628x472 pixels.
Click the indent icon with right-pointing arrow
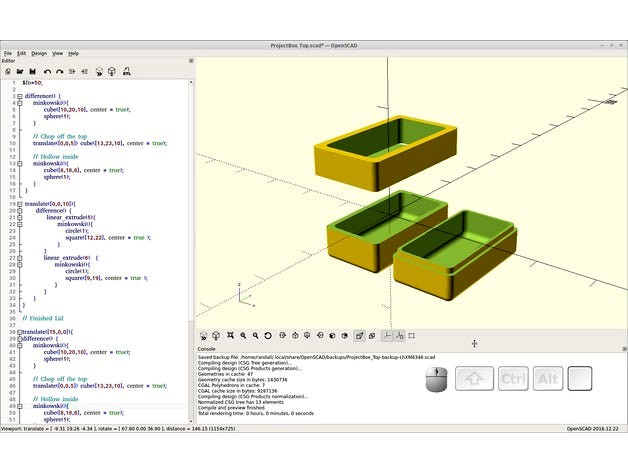[72, 72]
